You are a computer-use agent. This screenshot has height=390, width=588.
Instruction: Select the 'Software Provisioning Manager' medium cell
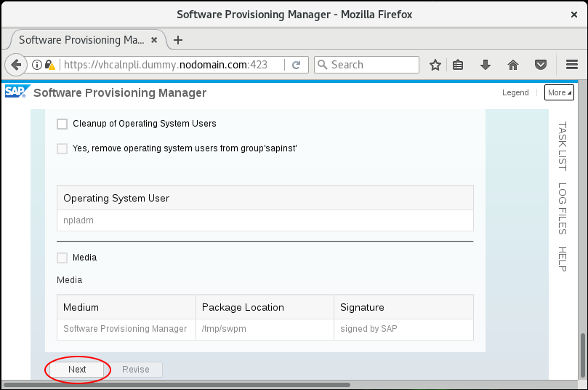point(126,329)
